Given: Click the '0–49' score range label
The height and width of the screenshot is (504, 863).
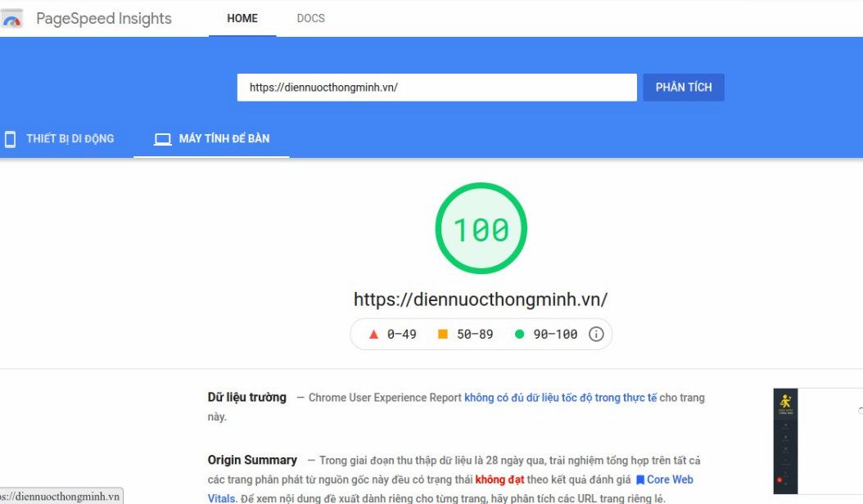Looking at the screenshot, I should click(402, 334).
